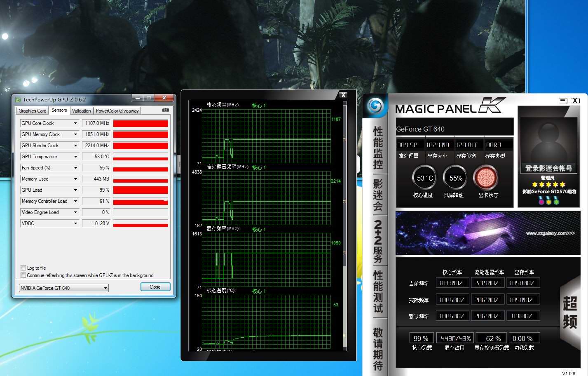Expand the GPU Temperature sensor dropdown

75,157
